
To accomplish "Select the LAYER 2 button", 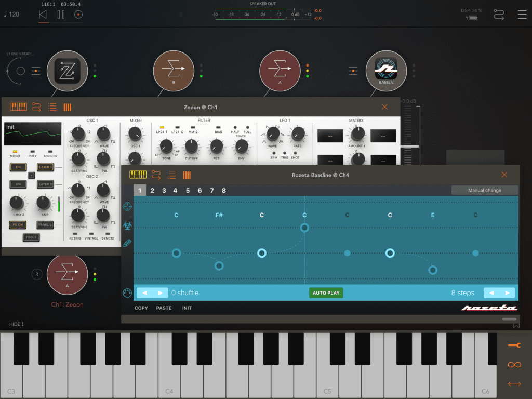I will tap(45, 184).
